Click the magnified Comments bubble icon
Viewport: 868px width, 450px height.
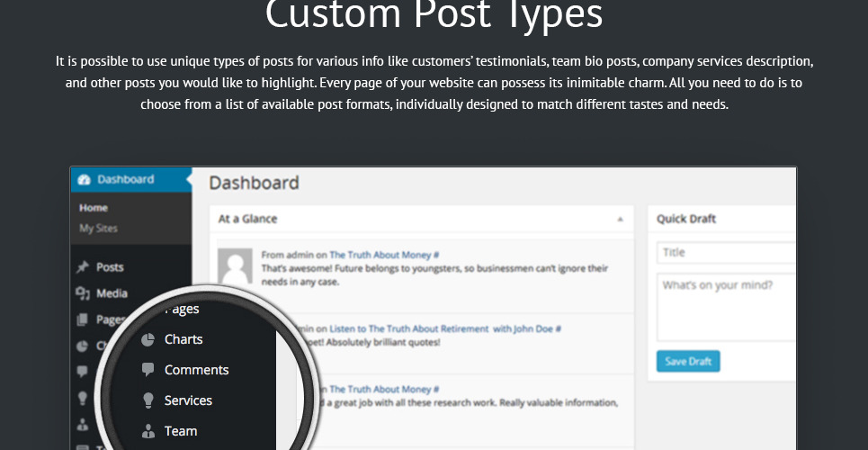148,370
